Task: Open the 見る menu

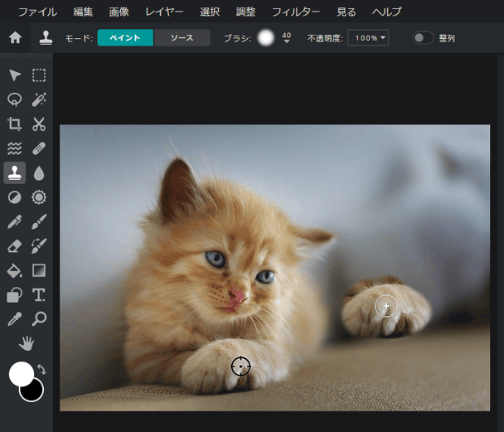Action: pyautogui.click(x=346, y=12)
